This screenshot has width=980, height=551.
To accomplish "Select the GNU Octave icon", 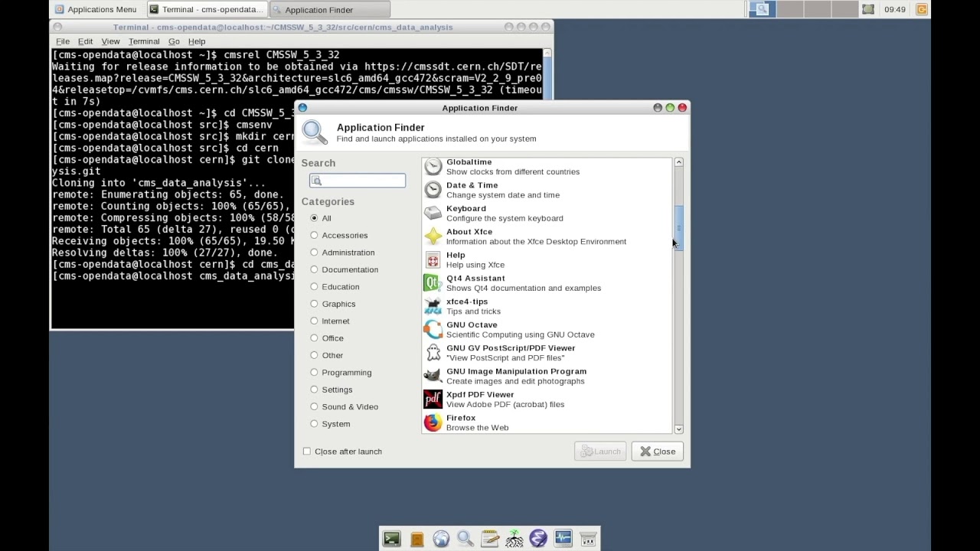I will pos(433,329).
